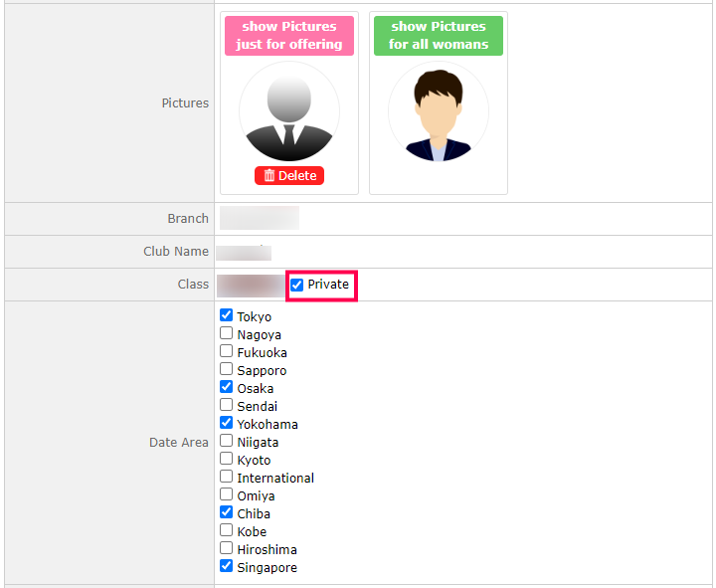Check the Fukuoka date area

point(227,351)
